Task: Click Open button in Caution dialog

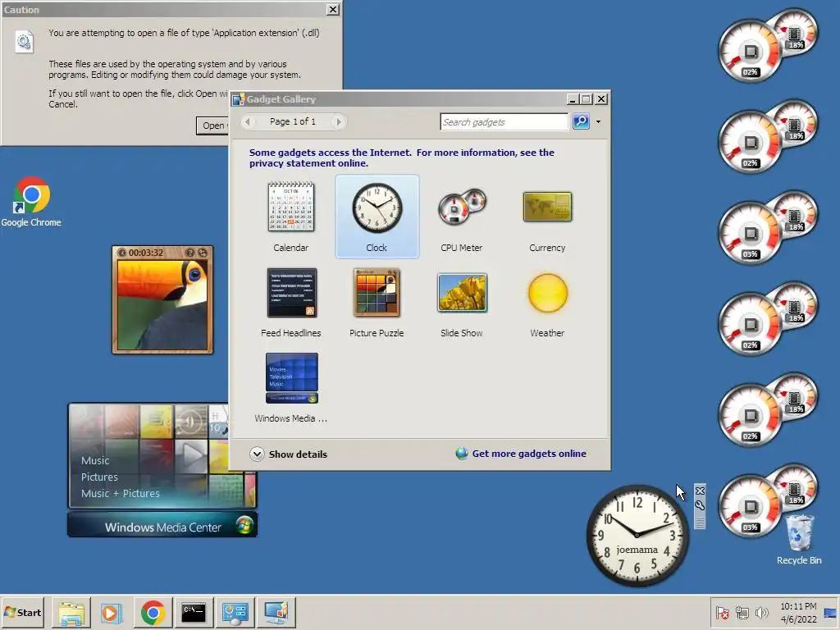Action: click(212, 126)
